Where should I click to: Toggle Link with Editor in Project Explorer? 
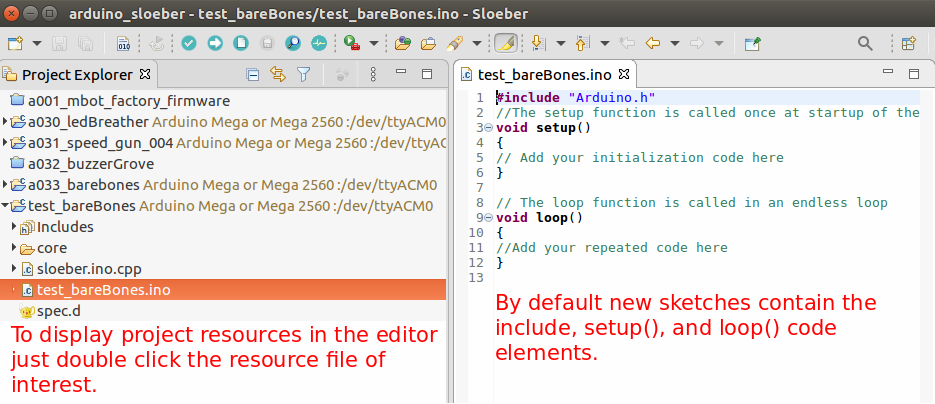pyautogui.click(x=278, y=74)
